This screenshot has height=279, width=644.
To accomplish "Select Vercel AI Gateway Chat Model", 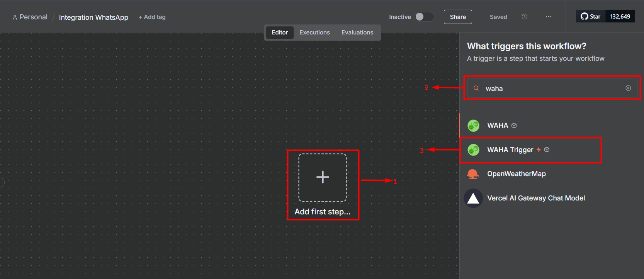I will click(x=551, y=198).
